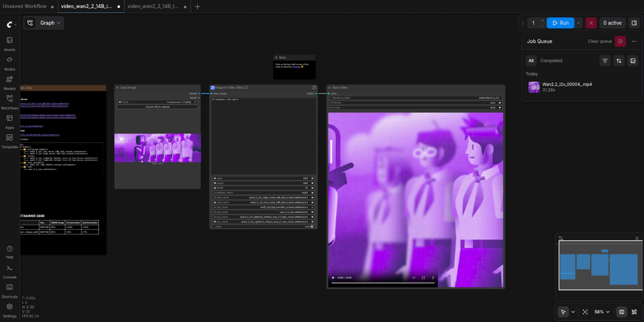Open subgraph icon on Image to Video node
This screenshot has height=322, width=644.
pos(314,88)
